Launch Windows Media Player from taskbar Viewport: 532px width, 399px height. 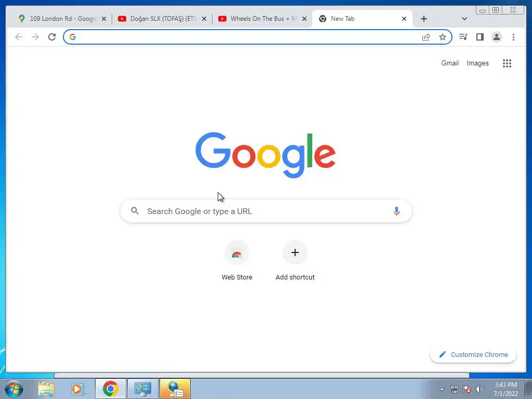tap(78, 389)
